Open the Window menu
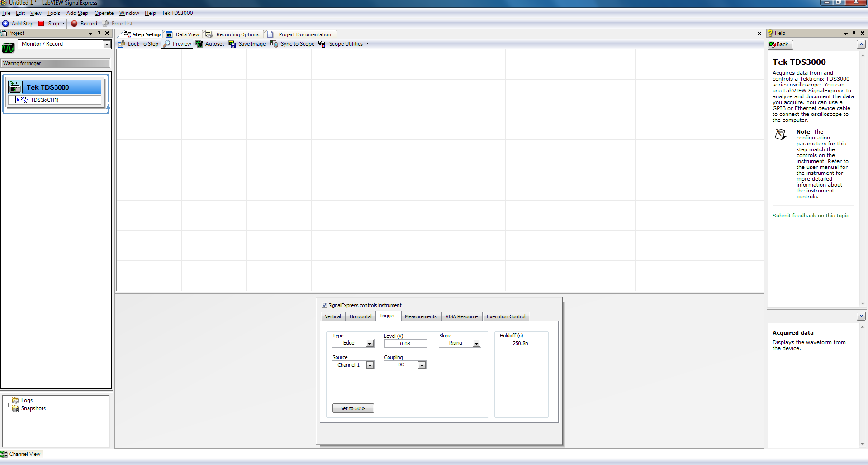This screenshot has width=868, height=465. coord(129,13)
